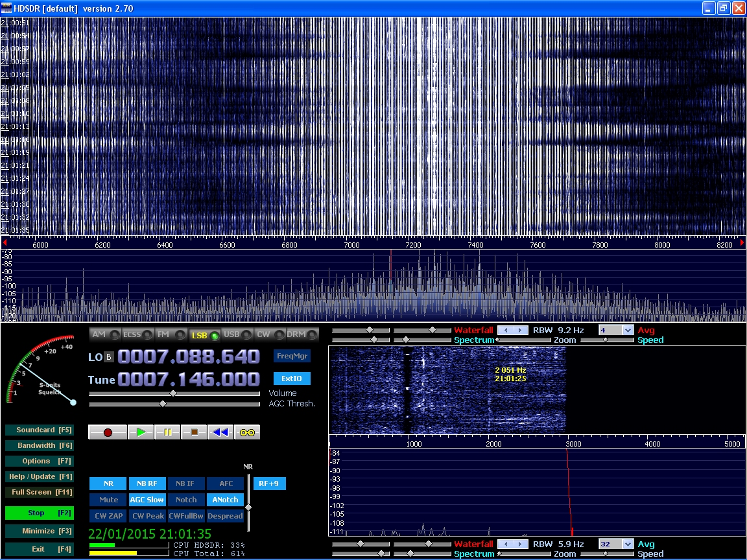Image resolution: width=747 pixels, height=560 pixels.
Task: Click the lower Speed slider
Action: pyautogui.click(x=607, y=554)
